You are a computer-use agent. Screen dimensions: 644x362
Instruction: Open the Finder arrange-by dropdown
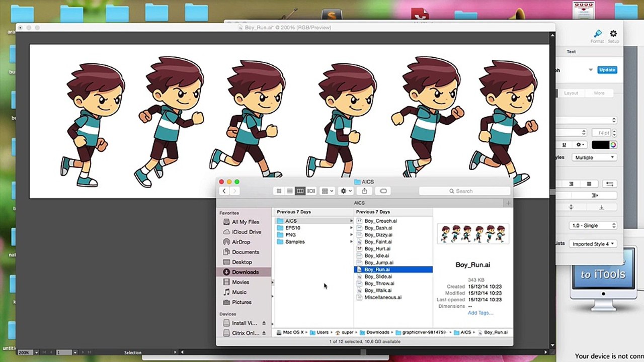[x=327, y=191]
